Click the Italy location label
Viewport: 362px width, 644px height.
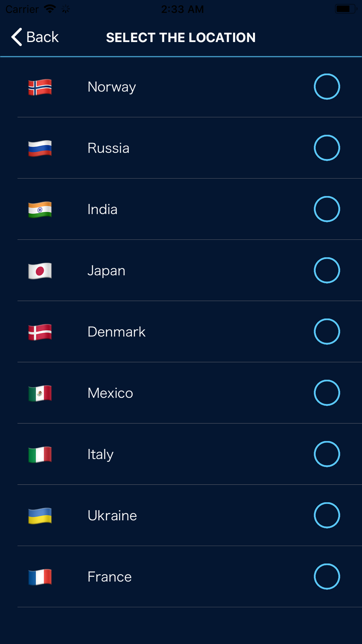click(x=100, y=454)
